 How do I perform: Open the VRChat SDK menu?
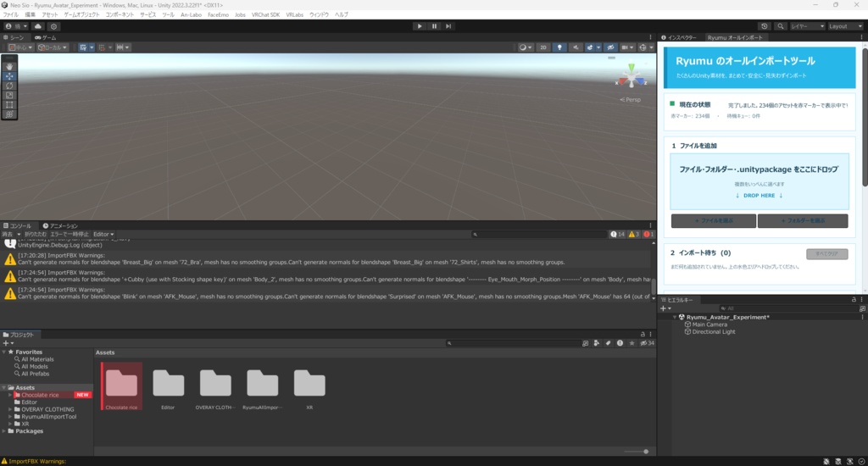click(265, 15)
